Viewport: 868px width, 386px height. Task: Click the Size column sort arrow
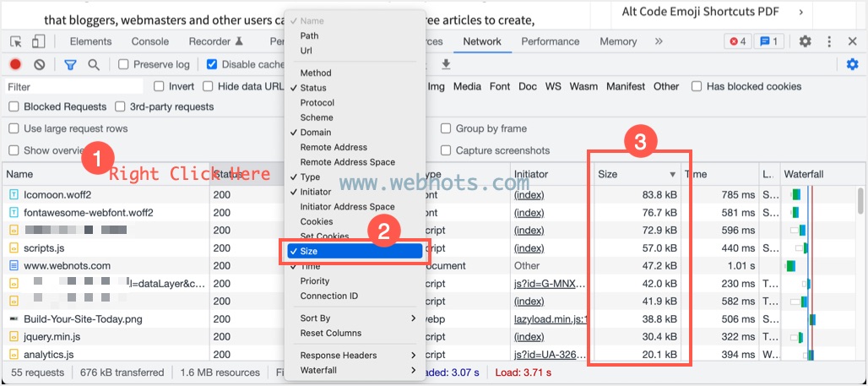point(673,175)
